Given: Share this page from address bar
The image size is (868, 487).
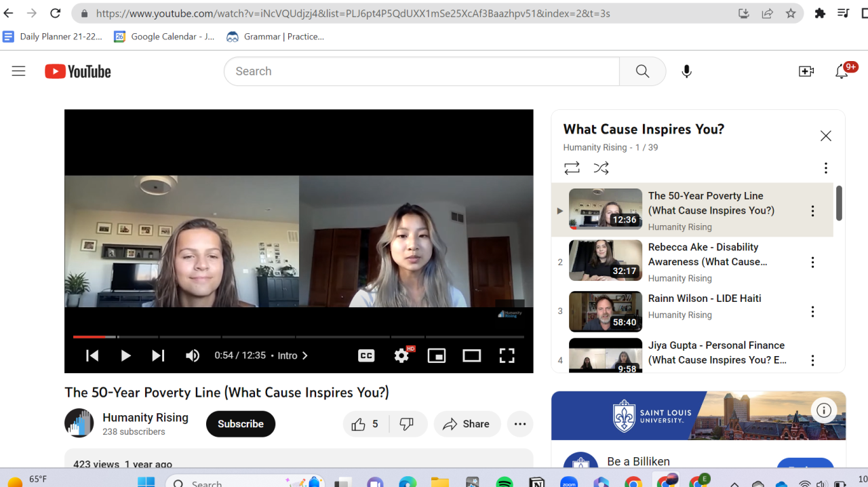Looking at the screenshot, I should click(x=767, y=14).
